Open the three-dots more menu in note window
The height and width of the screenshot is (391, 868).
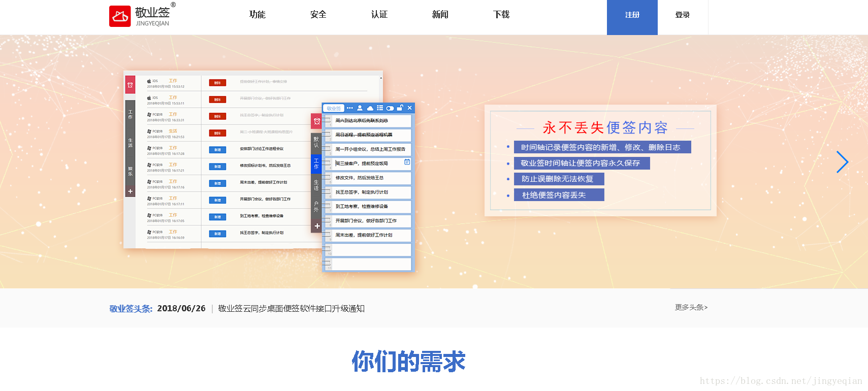[349, 108]
